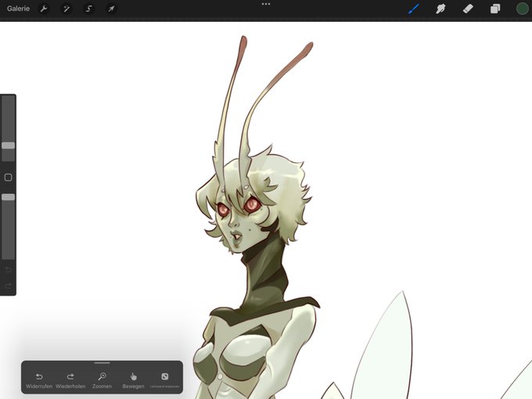532x399 pixels.
Task: Open the Adjustments magic wand menu
Action: pyautogui.click(x=66, y=9)
